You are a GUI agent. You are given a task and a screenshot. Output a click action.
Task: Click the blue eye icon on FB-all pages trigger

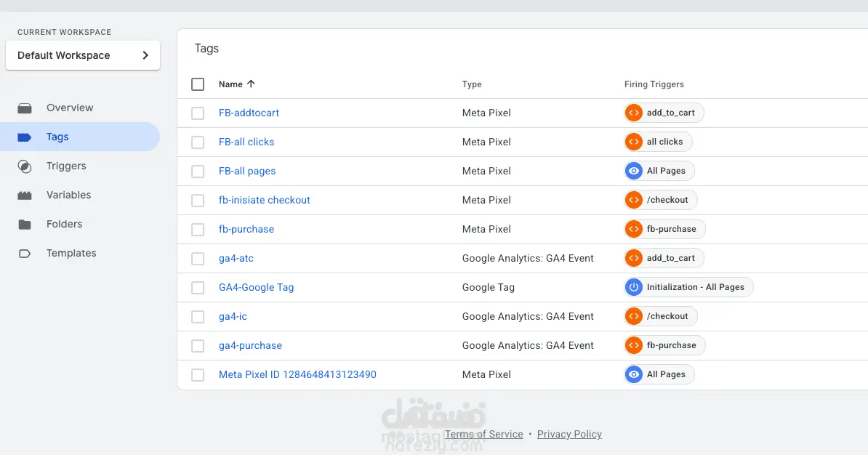[634, 171]
